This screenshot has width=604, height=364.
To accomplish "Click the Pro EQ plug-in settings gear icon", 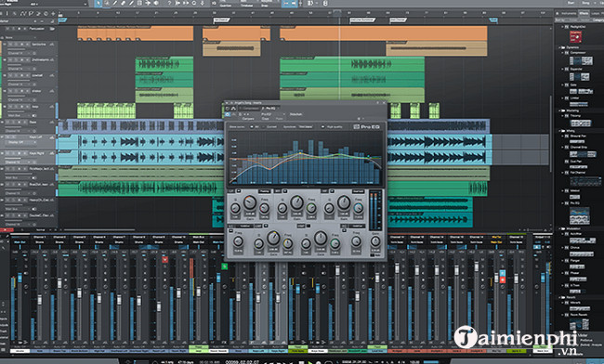I will pos(359,119).
